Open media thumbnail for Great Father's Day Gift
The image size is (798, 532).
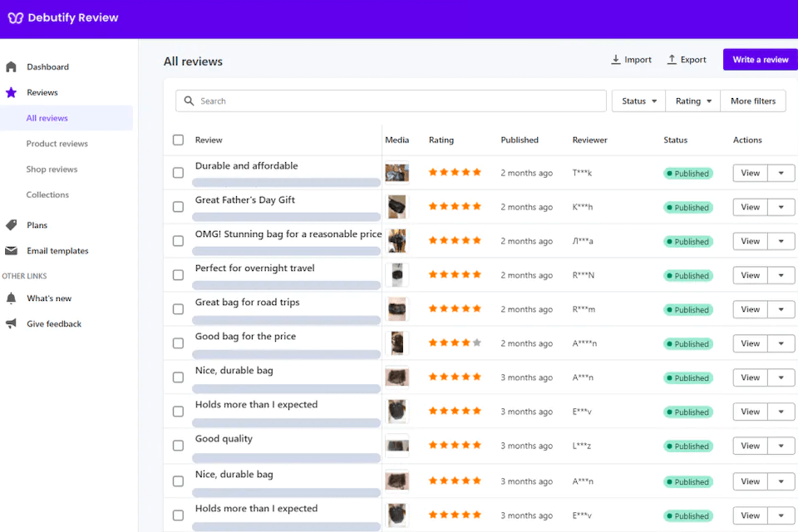(397, 207)
